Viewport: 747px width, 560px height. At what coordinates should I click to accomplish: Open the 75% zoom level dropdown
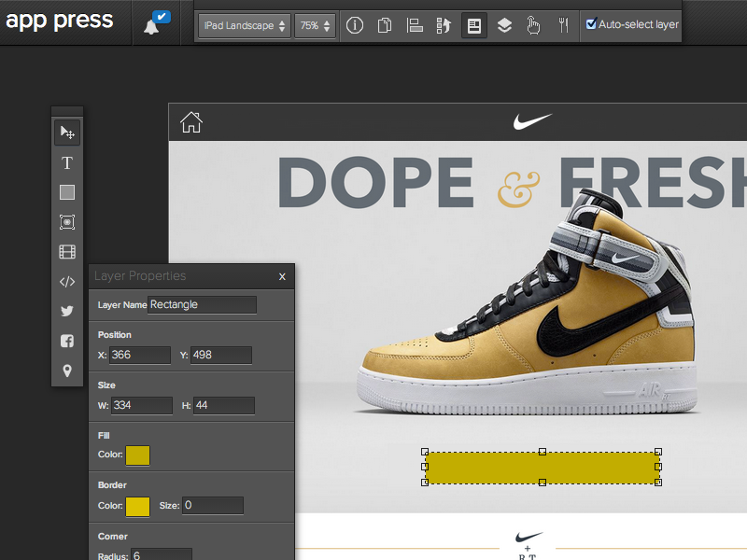tap(315, 26)
